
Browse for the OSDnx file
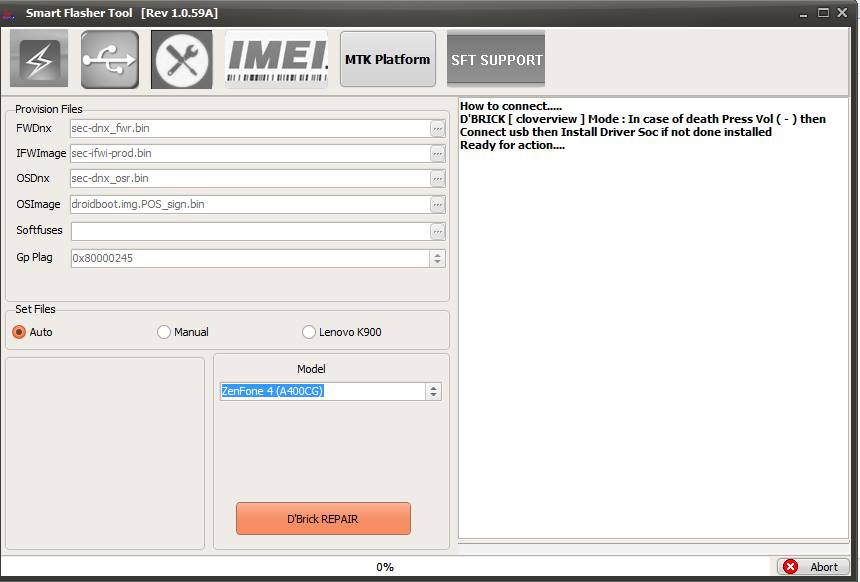(x=437, y=179)
